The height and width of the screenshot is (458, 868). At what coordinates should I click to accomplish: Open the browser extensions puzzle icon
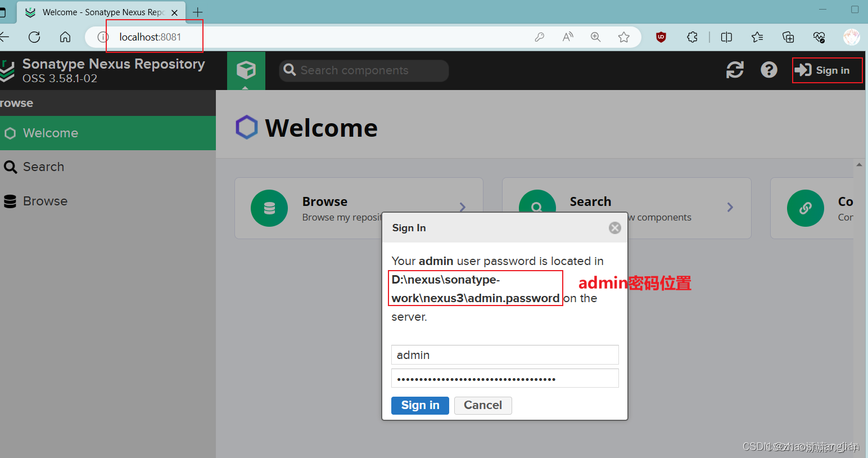point(692,37)
